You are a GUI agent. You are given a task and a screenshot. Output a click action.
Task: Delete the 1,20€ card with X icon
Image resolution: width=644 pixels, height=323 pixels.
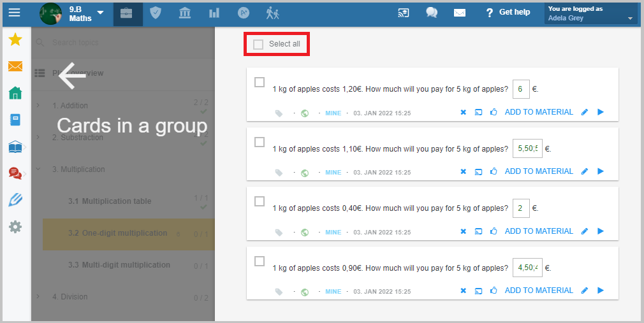(464, 113)
